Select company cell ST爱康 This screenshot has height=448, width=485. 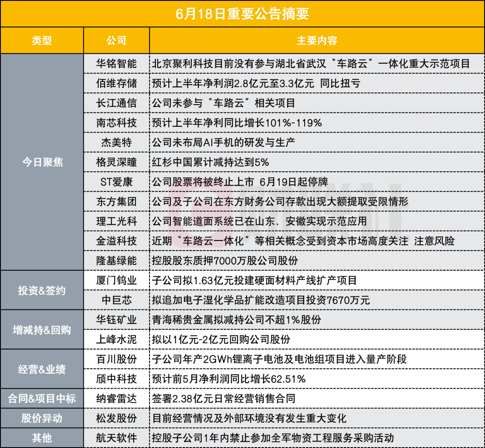(117, 182)
